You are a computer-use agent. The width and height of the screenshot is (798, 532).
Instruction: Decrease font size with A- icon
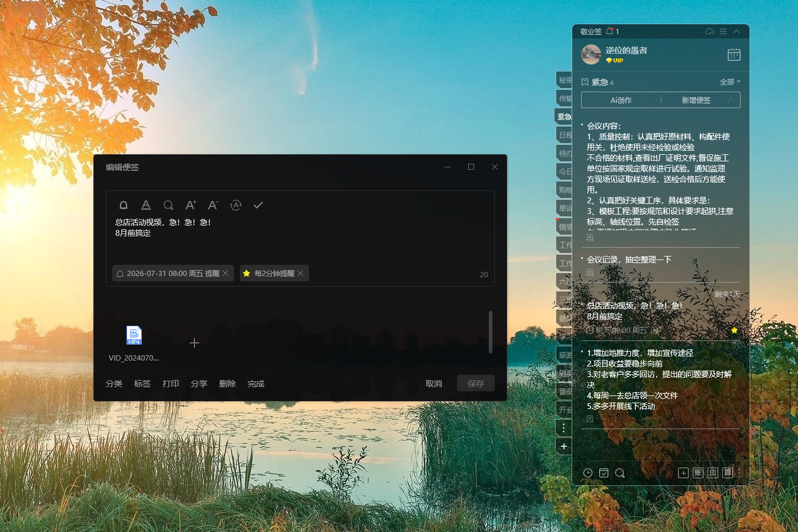(213, 205)
